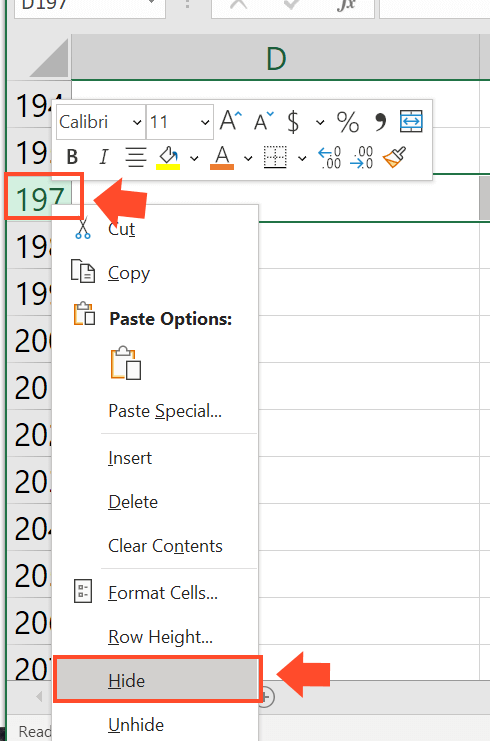Click Decrease Font Size icon
The height and width of the screenshot is (741, 490).
(x=263, y=121)
